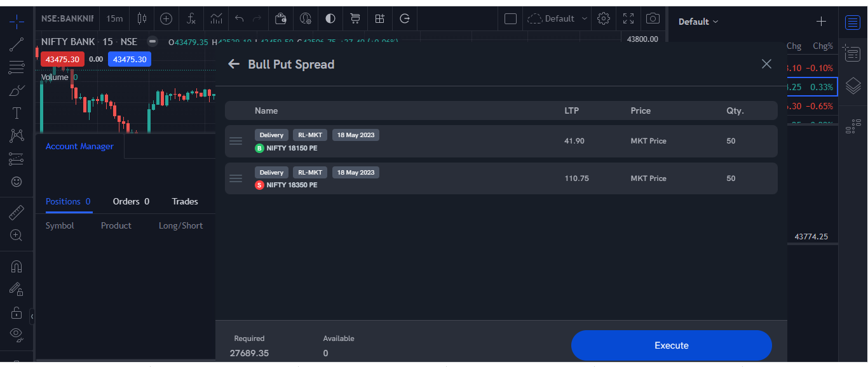Open the data window panel icon
868x367 pixels.
pos(853,53)
